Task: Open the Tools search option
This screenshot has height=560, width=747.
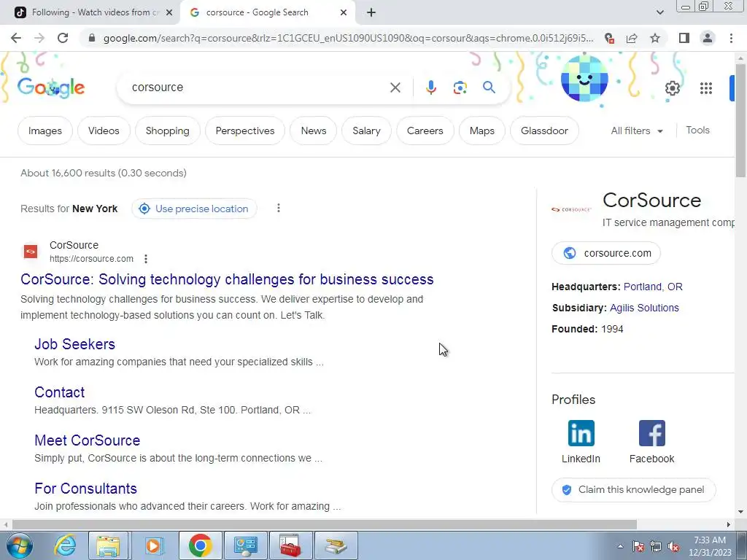Action: tap(697, 130)
